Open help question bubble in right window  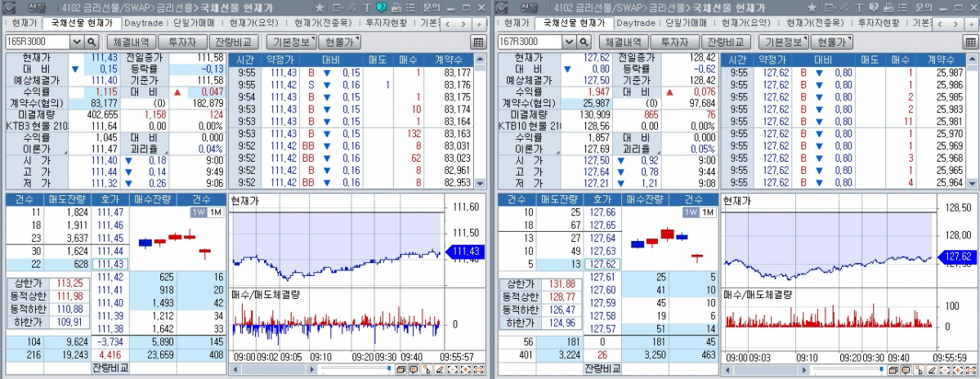tap(874, 8)
